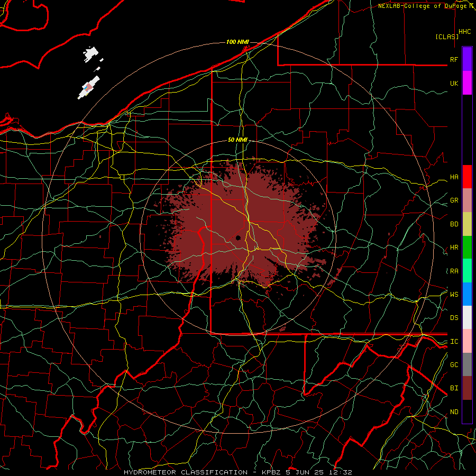Image resolution: width=476 pixels, height=476 pixels.
Task: Click the 'GR' legend label
Action: click(454, 200)
